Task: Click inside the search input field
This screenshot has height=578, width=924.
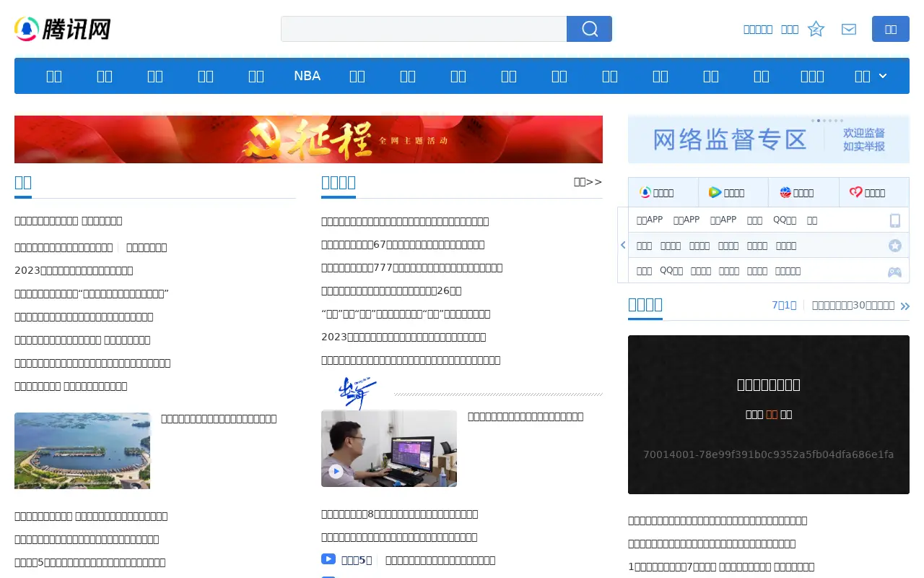Action: click(x=424, y=29)
